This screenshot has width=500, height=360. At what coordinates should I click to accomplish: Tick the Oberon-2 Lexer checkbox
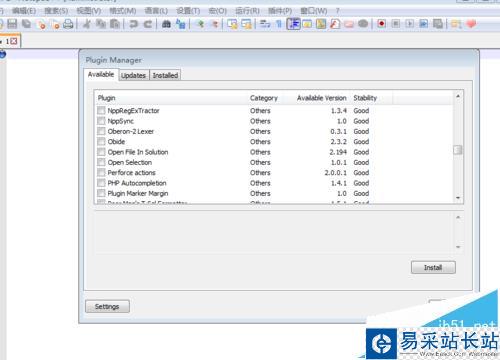click(101, 131)
